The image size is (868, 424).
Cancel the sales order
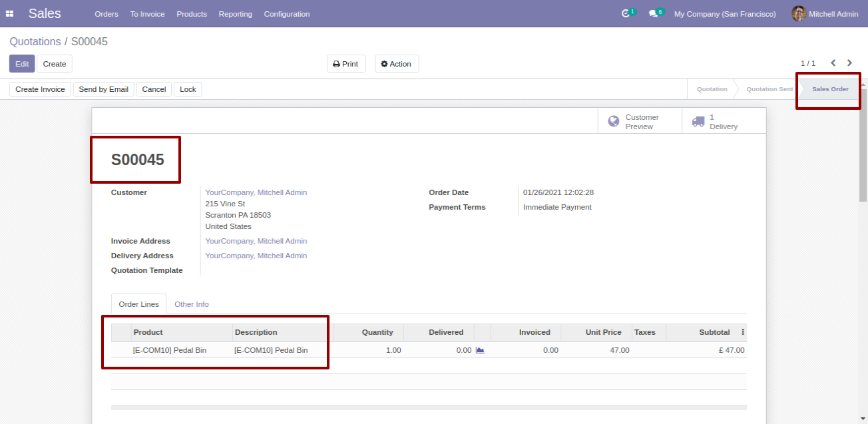154,89
